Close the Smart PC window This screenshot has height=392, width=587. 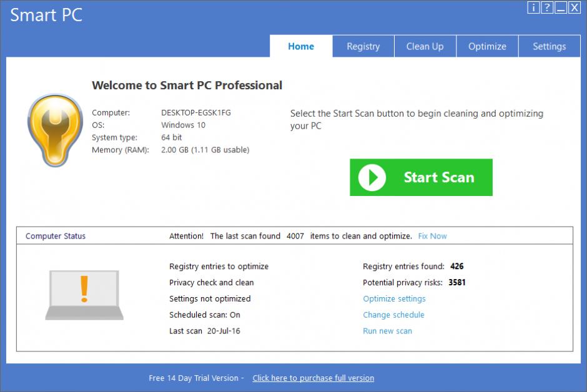click(x=575, y=7)
